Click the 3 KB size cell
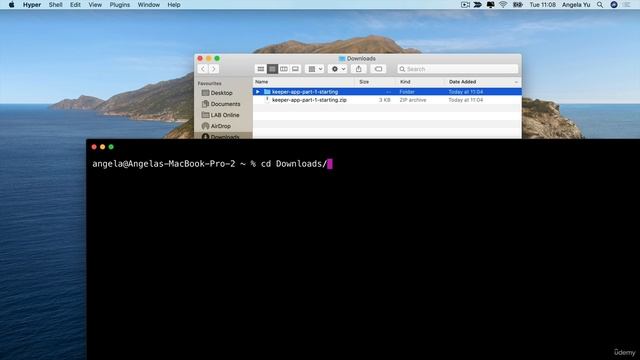Screen dimensions: 640x360 point(384,100)
